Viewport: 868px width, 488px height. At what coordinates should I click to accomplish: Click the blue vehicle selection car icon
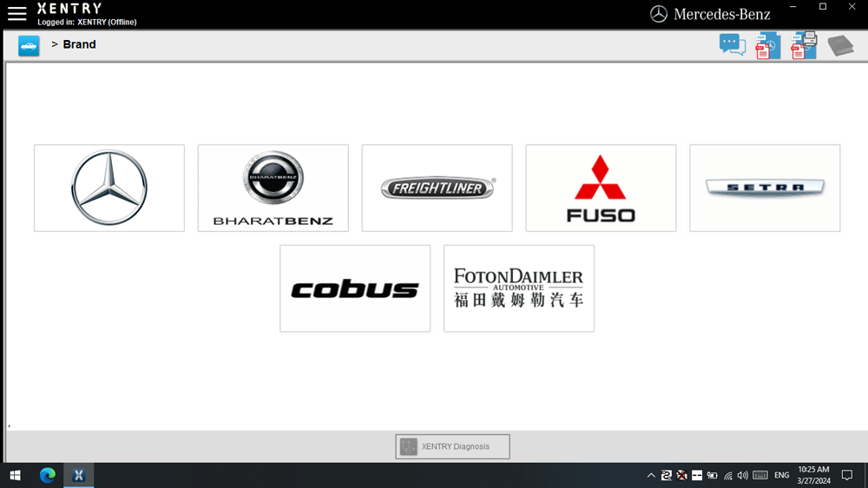point(29,45)
